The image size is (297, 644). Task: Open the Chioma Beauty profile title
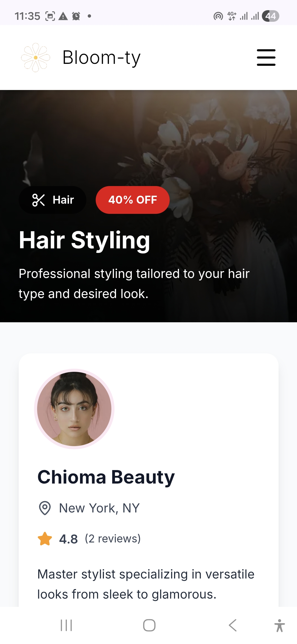click(x=106, y=477)
